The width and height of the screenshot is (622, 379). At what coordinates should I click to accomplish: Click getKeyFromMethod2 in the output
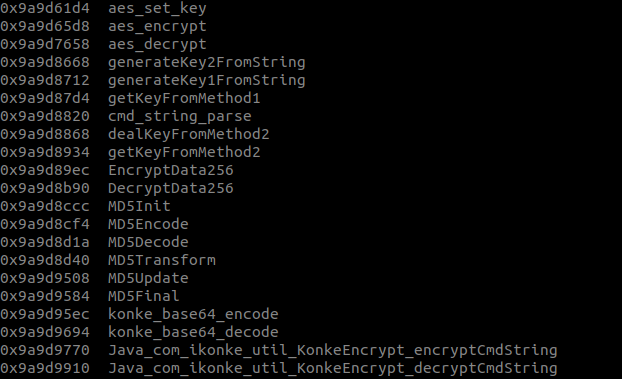[x=184, y=152]
